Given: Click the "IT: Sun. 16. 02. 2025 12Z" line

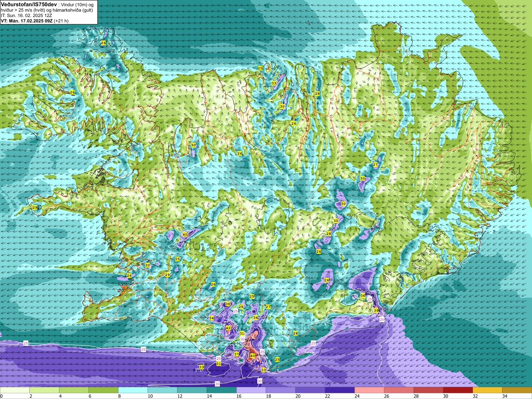Looking at the screenshot, I should click(26, 15).
